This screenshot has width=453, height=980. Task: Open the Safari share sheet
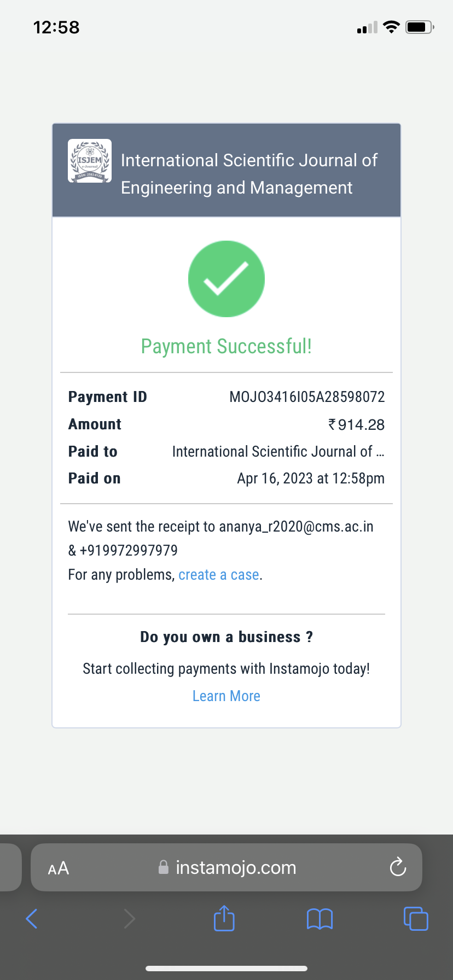pos(224,918)
